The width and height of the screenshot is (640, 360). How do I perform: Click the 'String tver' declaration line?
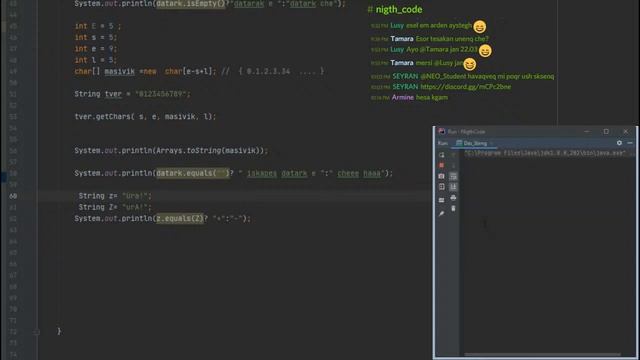[x=132, y=94]
